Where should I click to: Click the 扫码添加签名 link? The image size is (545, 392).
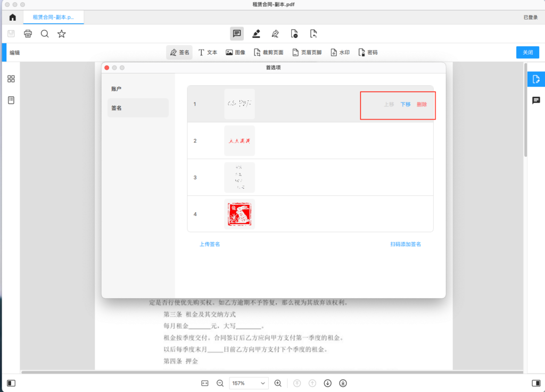(406, 244)
